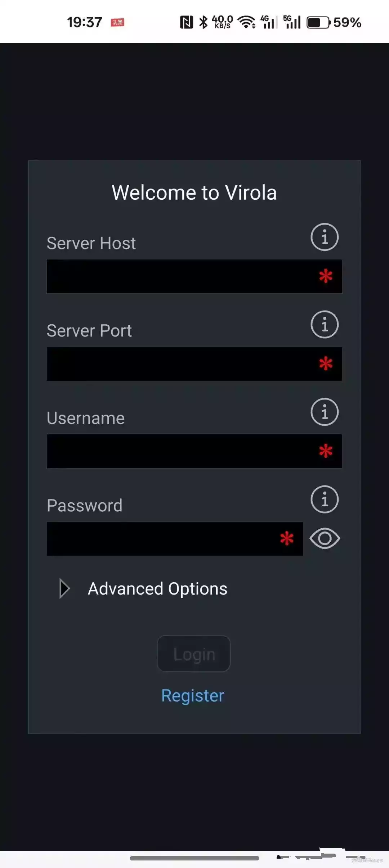Tap the Bluetooth status bar icon
389x868 pixels.
pos(204,22)
